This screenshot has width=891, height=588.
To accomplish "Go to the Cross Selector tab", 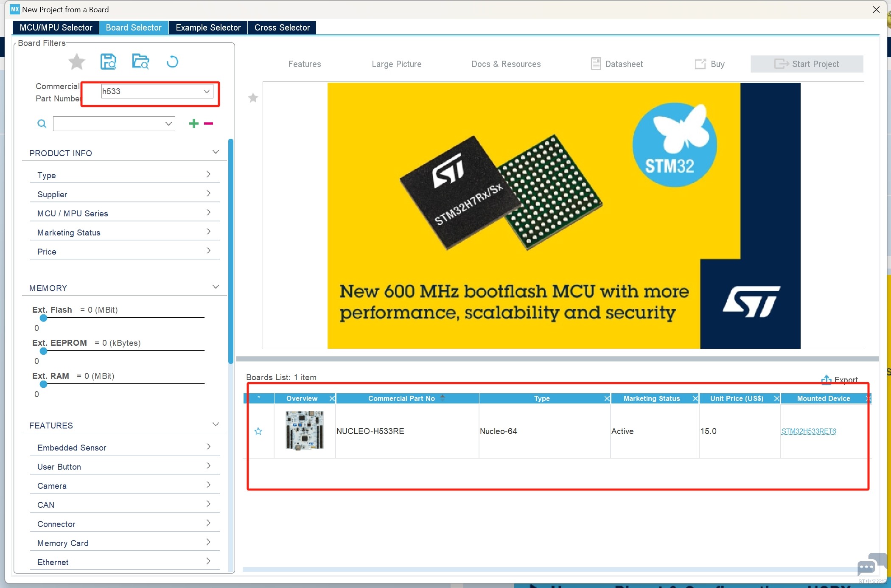I will coord(282,28).
